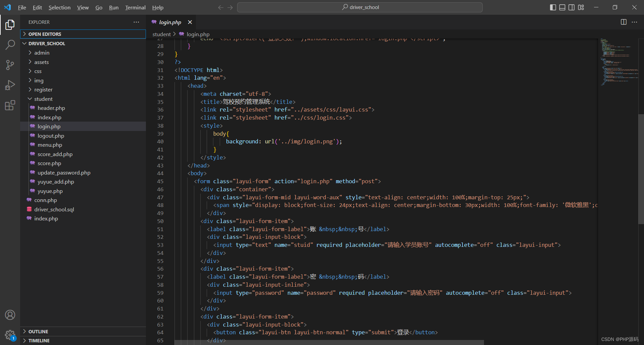The image size is (644, 345).
Task: Open the Accounts icon in activity bar
Action: coord(10,315)
